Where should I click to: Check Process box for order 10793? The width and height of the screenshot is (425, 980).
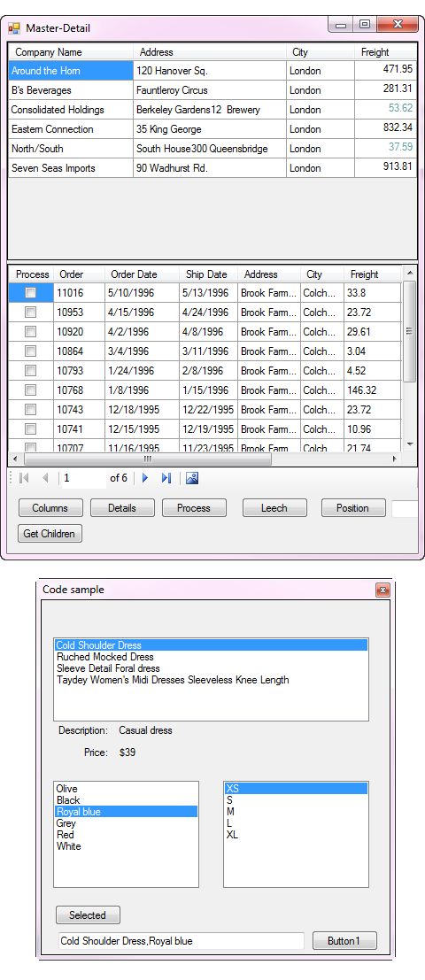[x=31, y=371]
